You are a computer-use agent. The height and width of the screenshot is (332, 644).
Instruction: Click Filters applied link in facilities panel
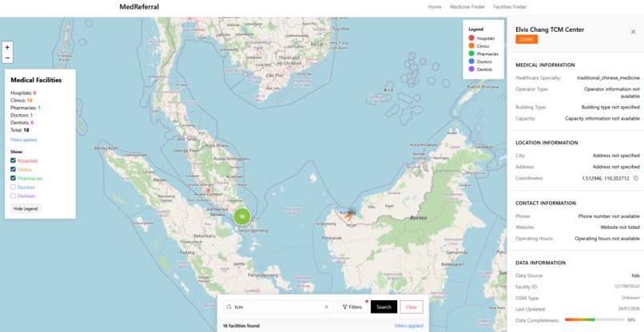24,140
